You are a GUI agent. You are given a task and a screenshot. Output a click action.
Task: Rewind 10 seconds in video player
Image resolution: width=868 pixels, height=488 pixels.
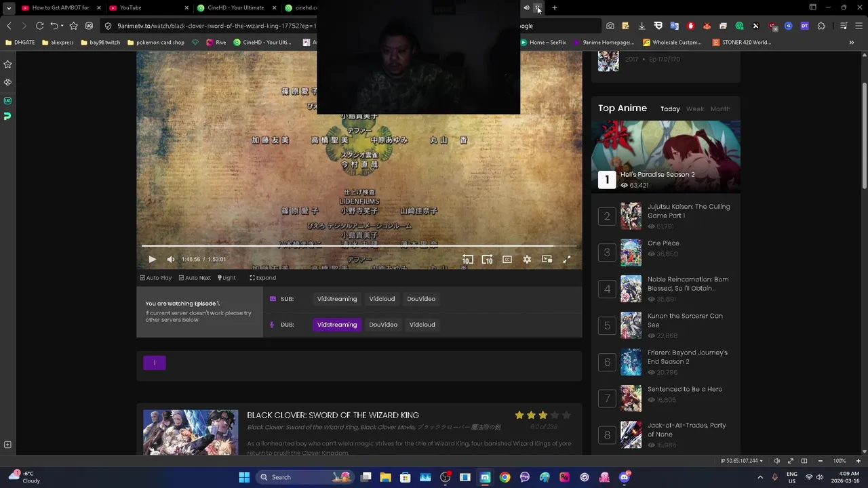[x=467, y=259]
